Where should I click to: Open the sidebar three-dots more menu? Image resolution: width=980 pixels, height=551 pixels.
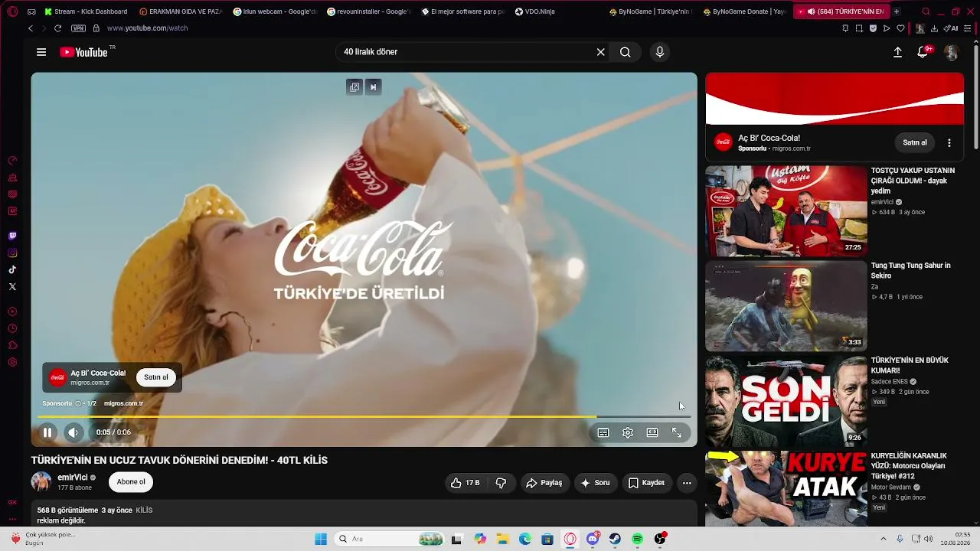(x=12, y=520)
